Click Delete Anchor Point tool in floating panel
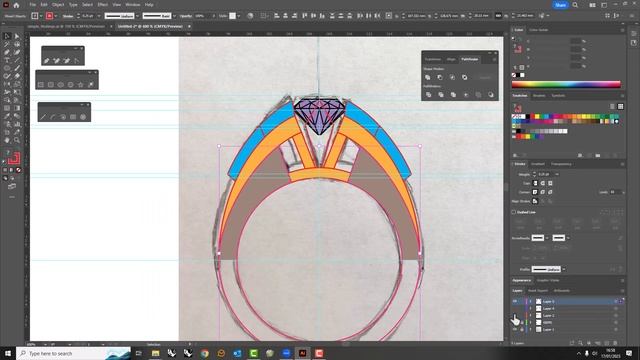This screenshot has width=640, height=360. click(66, 60)
